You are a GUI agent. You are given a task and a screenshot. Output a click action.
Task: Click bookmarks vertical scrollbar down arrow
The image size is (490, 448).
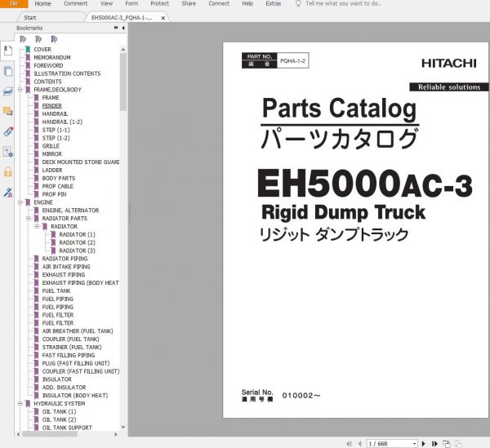123,427
